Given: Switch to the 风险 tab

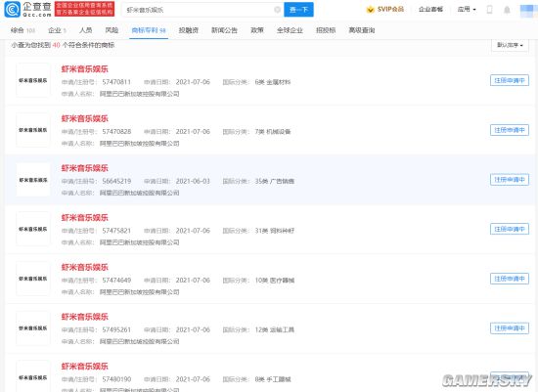Looking at the screenshot, I should pos(112,30).
